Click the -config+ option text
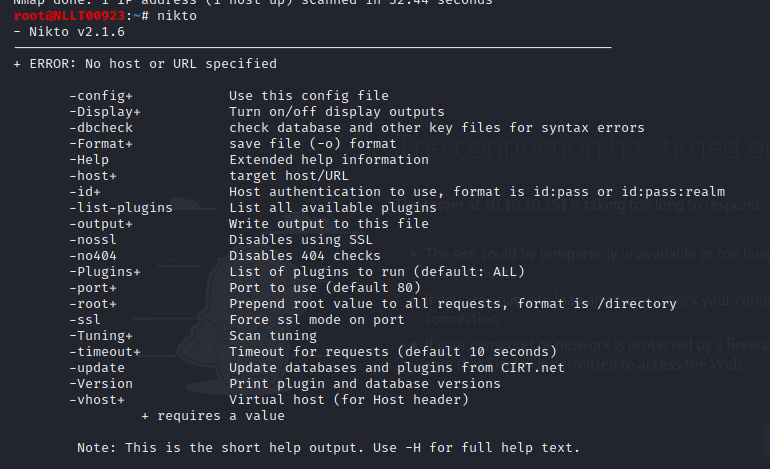 click(101, 96)
